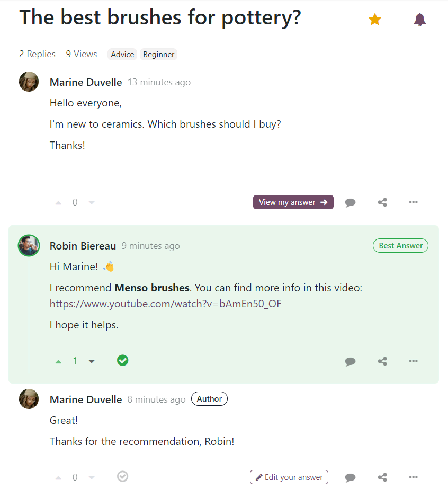Viewport: 448px width, 498px height.
Task: Open Robin Biereau's profile avatar
Action: 29,246
